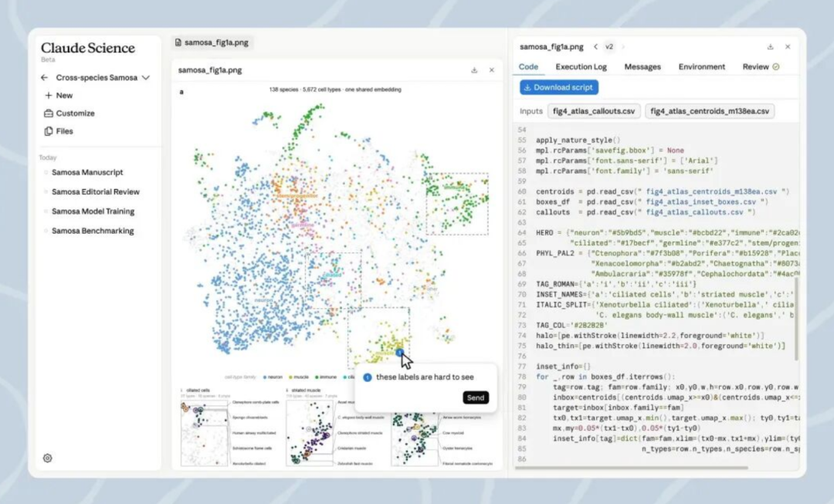The height and width of the screenshot is (504, 834).
Task: Download the file from the right code panel header
Action: (770, 47)
